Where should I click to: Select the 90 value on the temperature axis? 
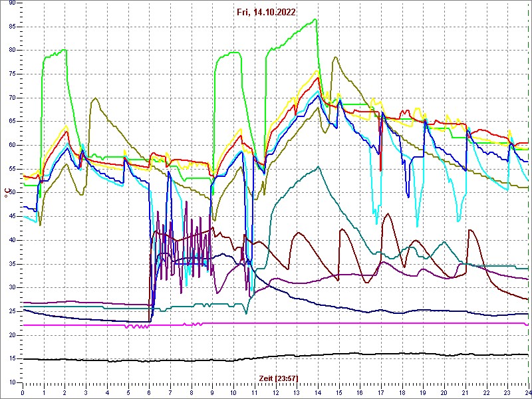(x=12, y=3)
